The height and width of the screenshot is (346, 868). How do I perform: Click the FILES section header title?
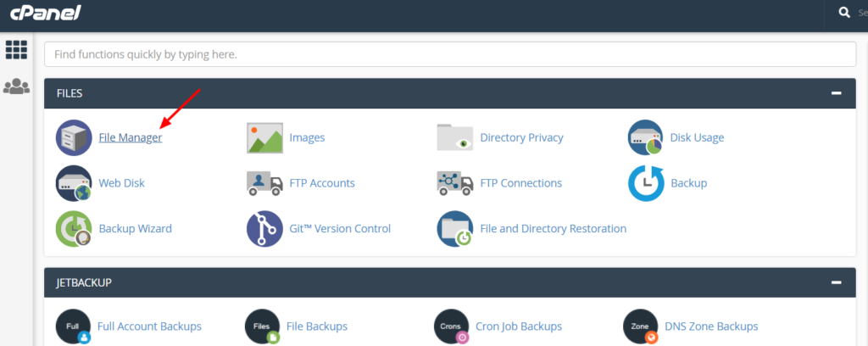[x=70, y=93]
